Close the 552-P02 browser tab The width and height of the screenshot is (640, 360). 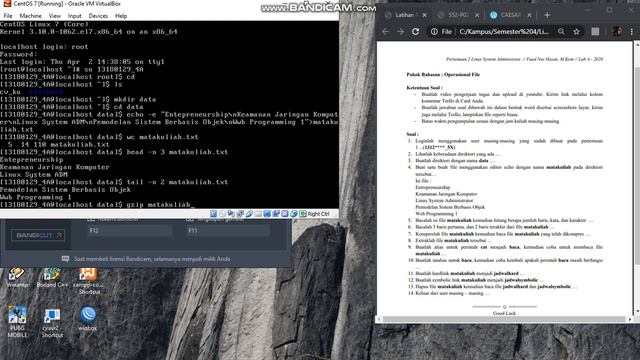pyautogui.click(x=477, y=15)
